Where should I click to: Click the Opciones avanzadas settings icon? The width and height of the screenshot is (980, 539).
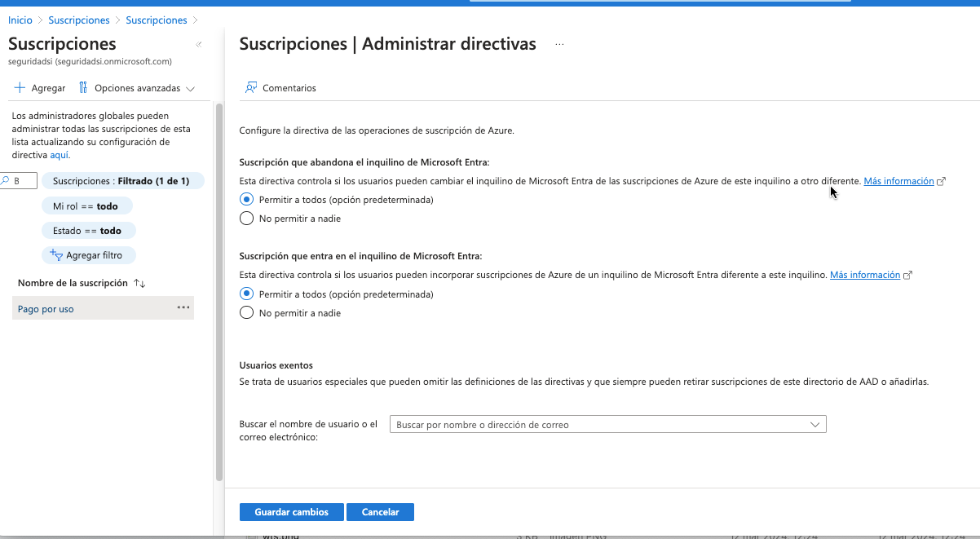point(83,88)
